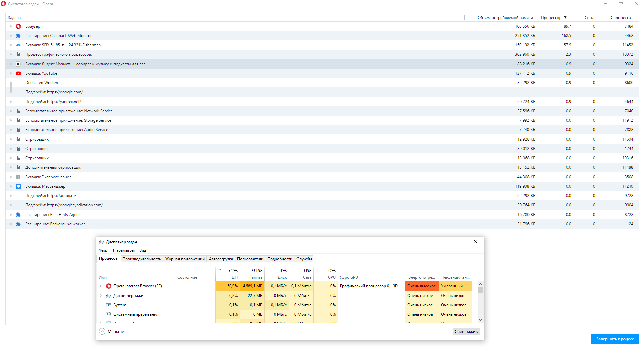This screenshot has height=349, width=644.
Task: Click process ID 7484 cell
Action: [x=629, y=26]
